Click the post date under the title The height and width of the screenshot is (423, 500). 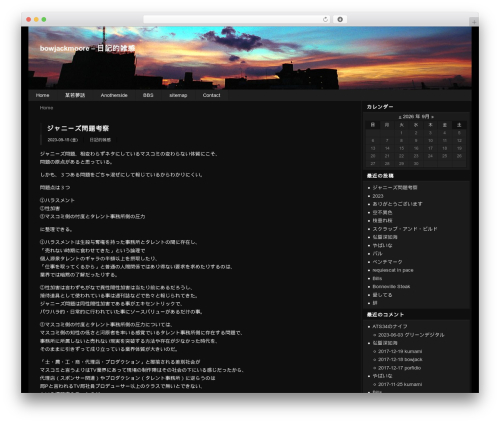(63, 140)
